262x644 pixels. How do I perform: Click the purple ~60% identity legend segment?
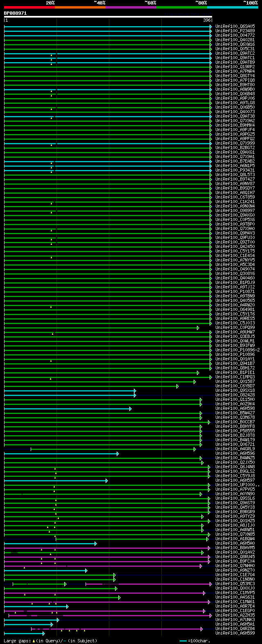[131, 7]
